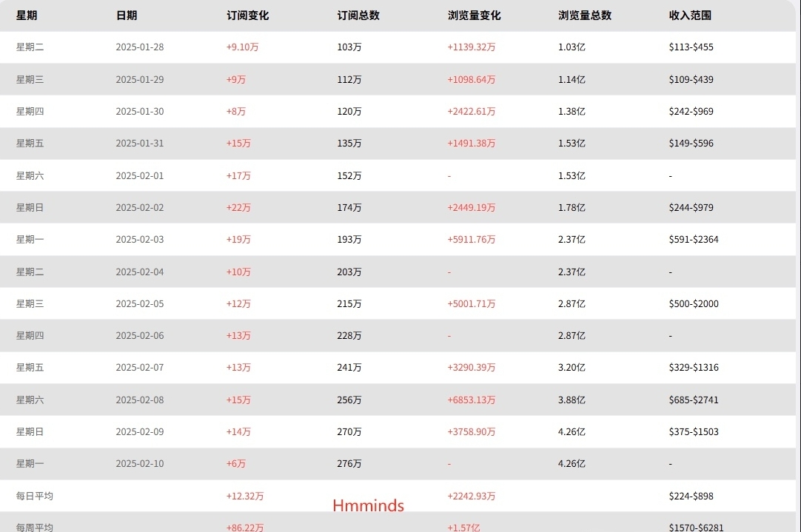Select the +9.10万 subscription change value
The image size is (801, 532).
point(243,47)
